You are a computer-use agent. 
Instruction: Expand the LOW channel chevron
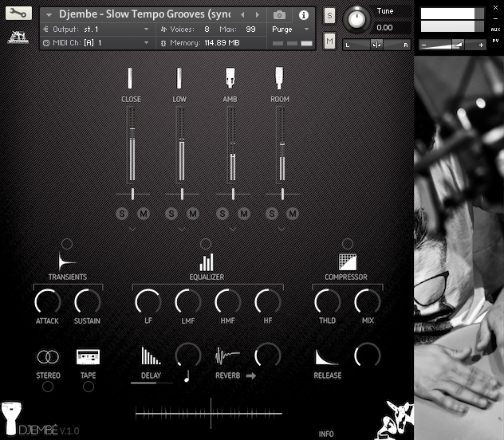tap(182, 230)
